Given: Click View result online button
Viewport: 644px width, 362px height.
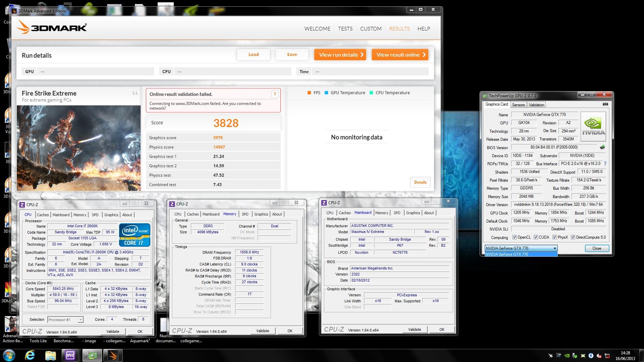Looking at the screenshot, I should (400, 55).
